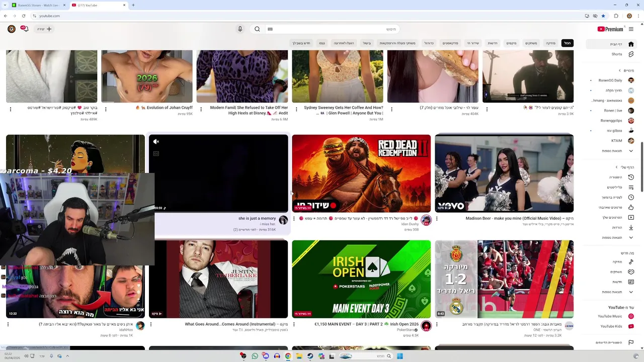The width and height of the screenshot is (644, 362).
Task: Open more options for 'What Goes Around' video
Action: (x=151, y=324)
